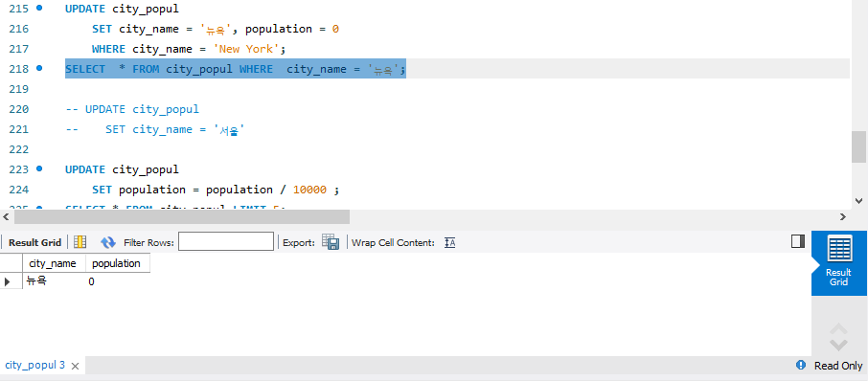Click the city_name column header
868x381 pixels.
coord(53,263)
